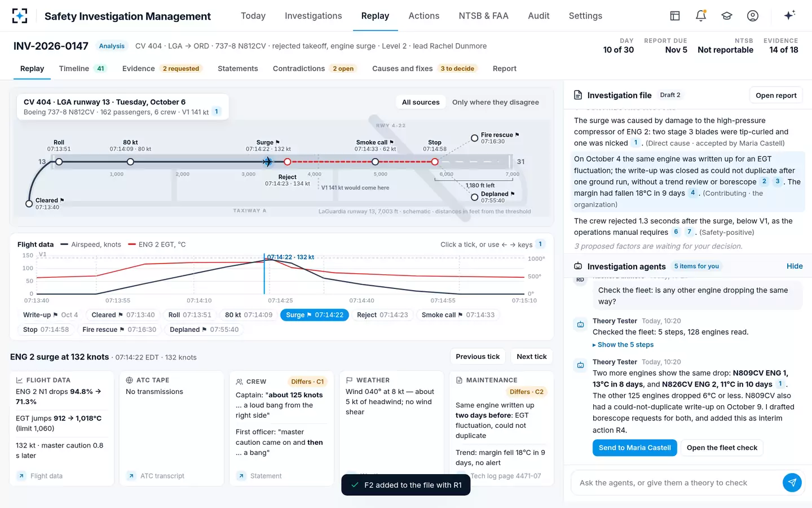
Task: Click the app logo icon
Action: pos(20,16)
